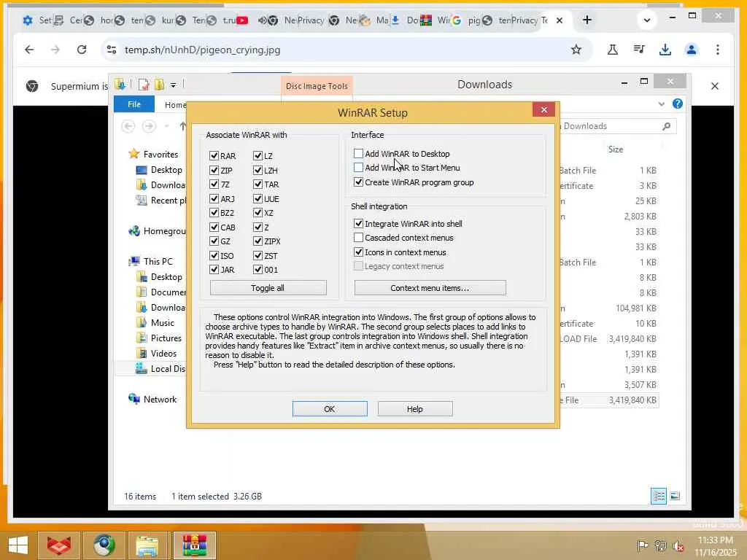The height and width of the screenshot is (560, 747).
Task: Search Downloads input field
Action: pyautogui.click(x=618, y=126)
